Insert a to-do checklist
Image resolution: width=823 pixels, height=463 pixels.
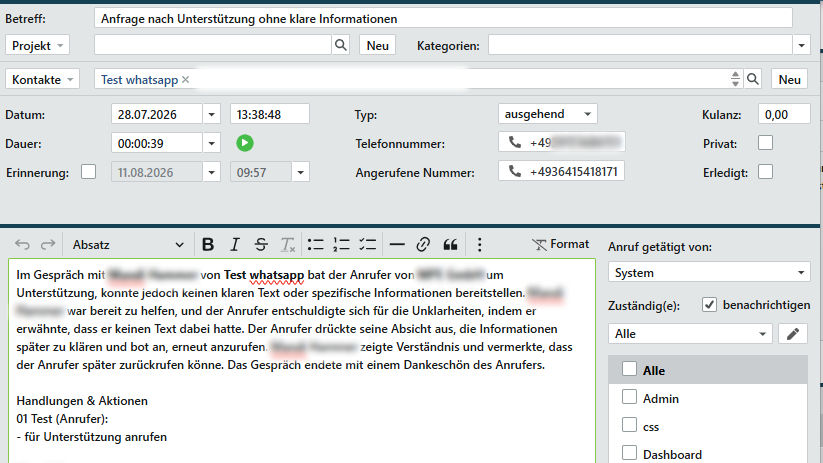pyautogui.click(x=367, y=245)
